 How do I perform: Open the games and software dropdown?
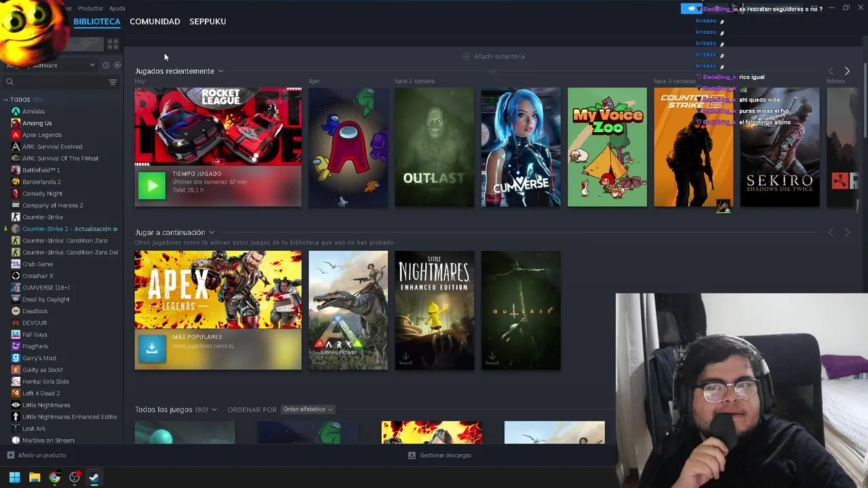click(x=51, y=65)
